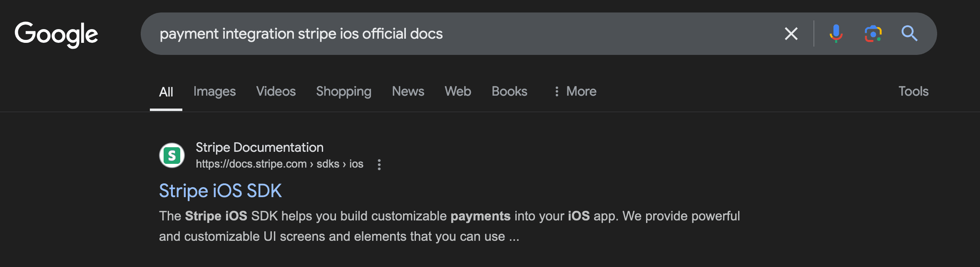Open Google Lens image search icon

coord(873,34)
